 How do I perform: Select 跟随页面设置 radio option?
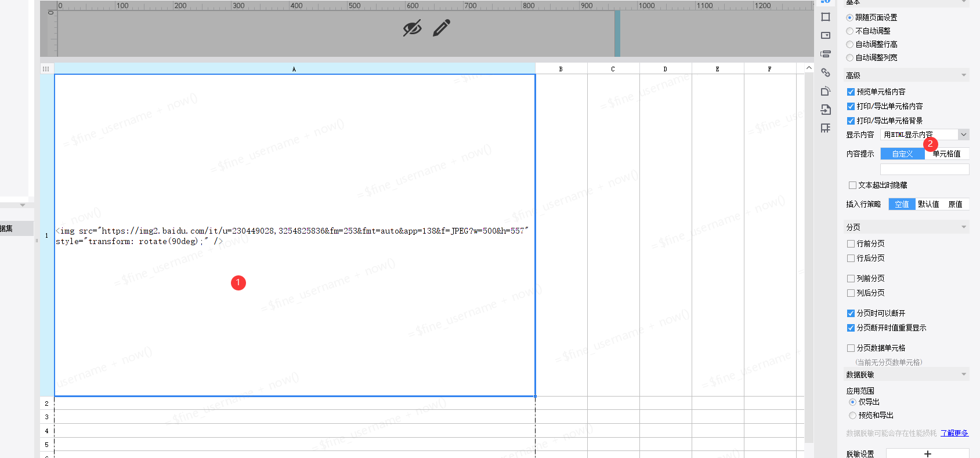850,17
